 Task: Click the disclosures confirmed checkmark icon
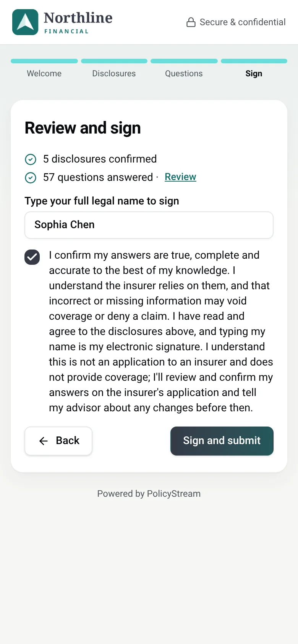point(31,159)
